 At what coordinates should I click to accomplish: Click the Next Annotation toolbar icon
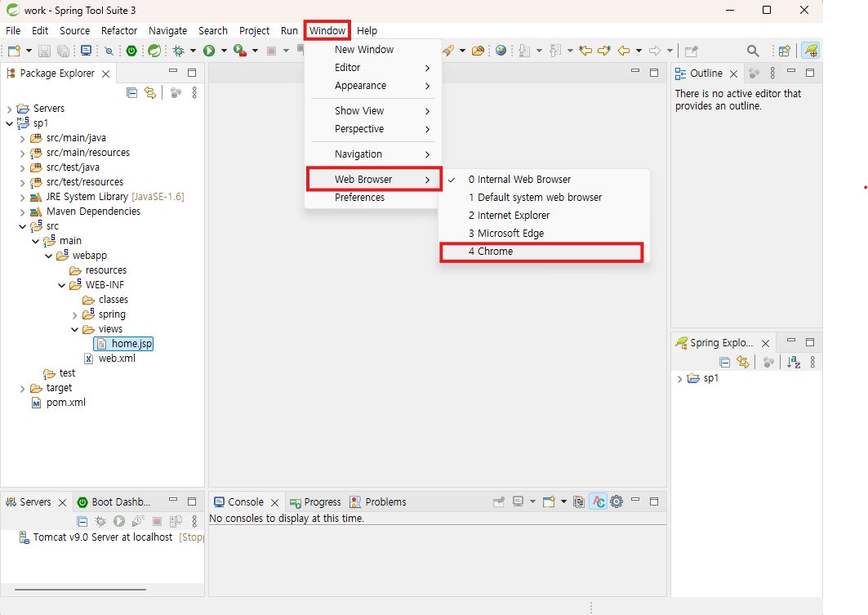[x=523, y=51]
